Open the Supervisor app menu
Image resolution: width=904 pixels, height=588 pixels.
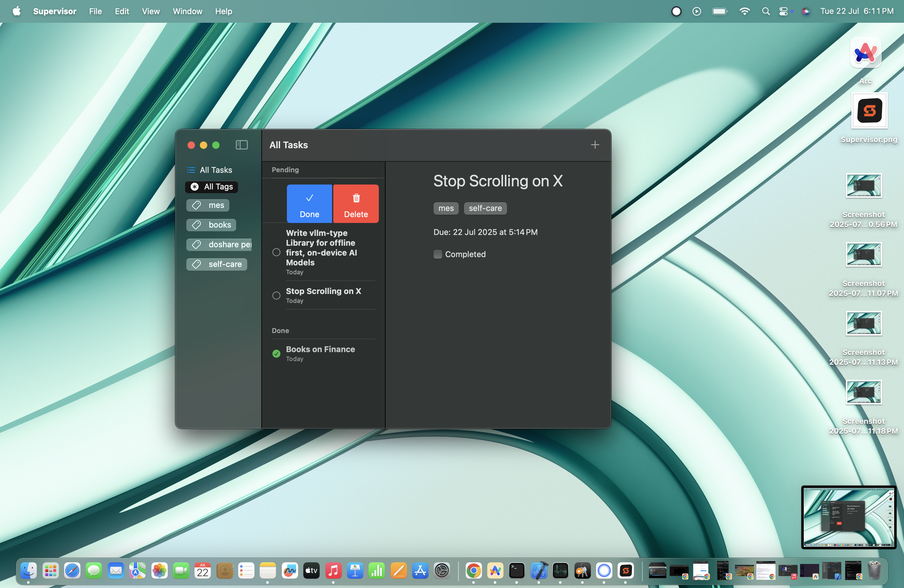pos(55,11)
